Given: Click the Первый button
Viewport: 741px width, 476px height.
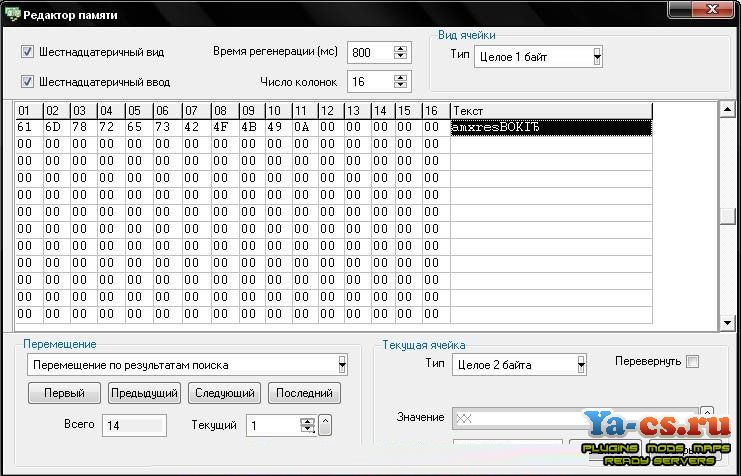Looking at the screenshot, I should tap(64, 393).
